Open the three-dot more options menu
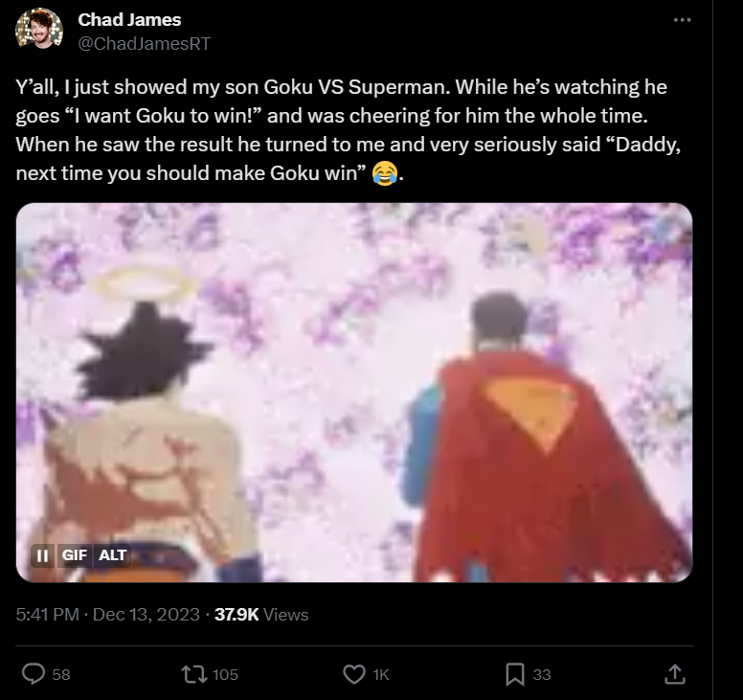The image size is (743, 700). (682, 20)
